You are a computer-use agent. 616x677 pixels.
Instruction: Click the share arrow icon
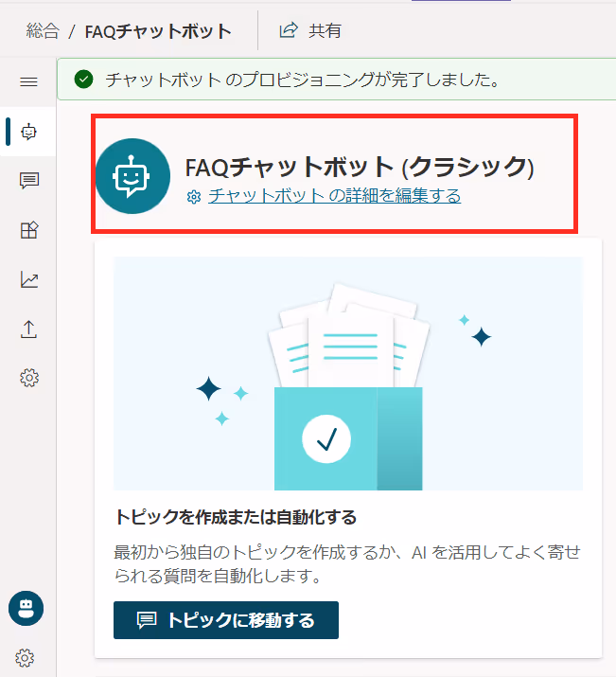pos(289,30)
